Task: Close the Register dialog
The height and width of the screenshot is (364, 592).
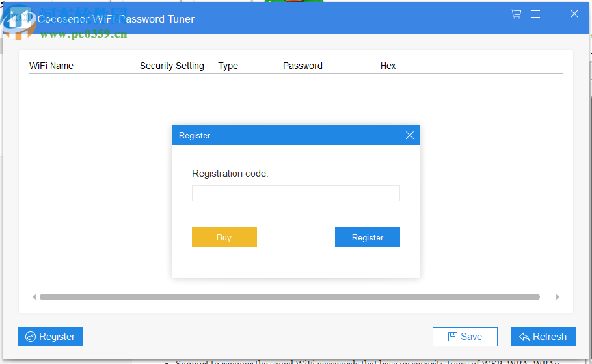Action: [x=410, y=135]
